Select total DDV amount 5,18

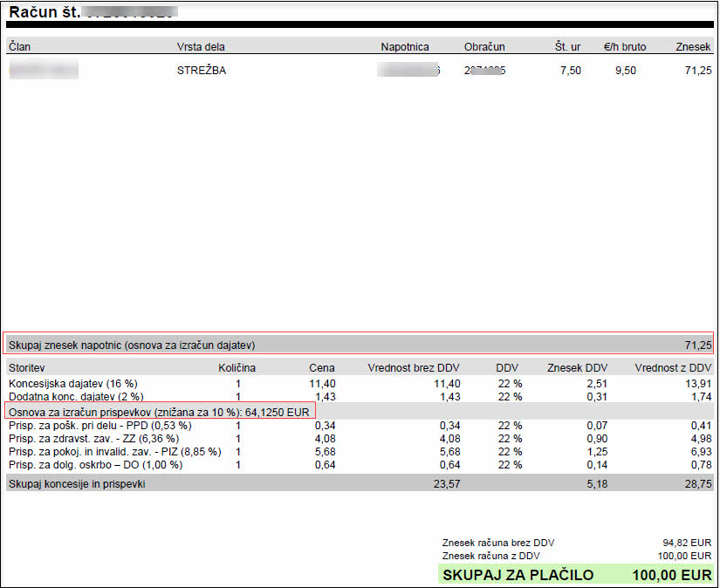coord(597,484)
